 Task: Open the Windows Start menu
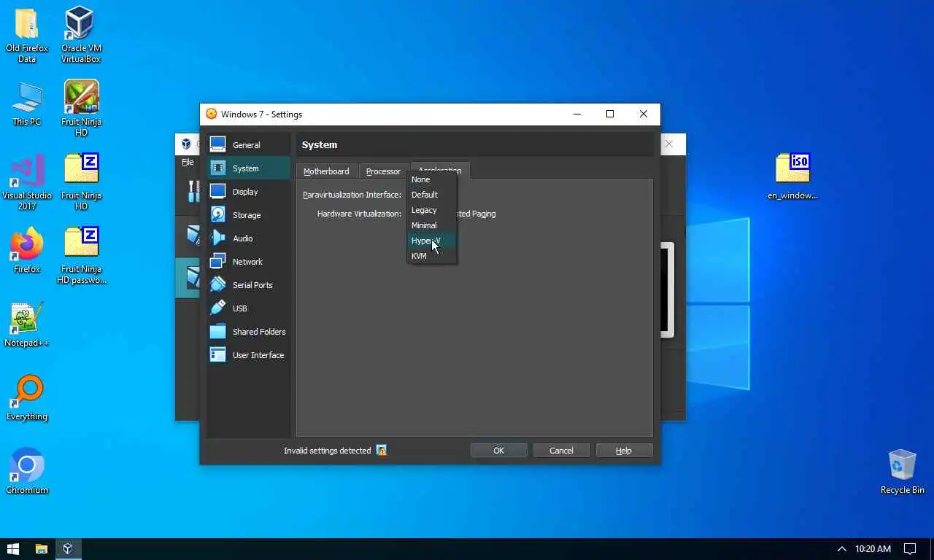point(13,548)
